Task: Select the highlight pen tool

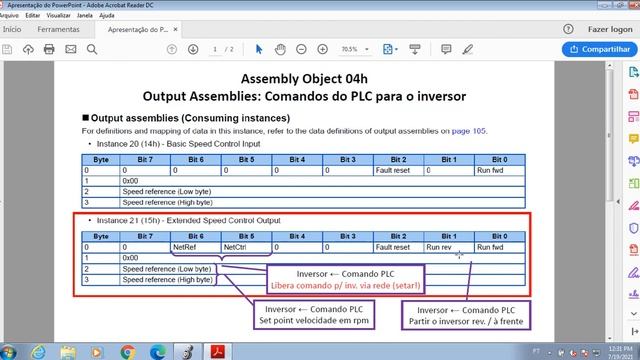Action: click(x=468, y=49)
